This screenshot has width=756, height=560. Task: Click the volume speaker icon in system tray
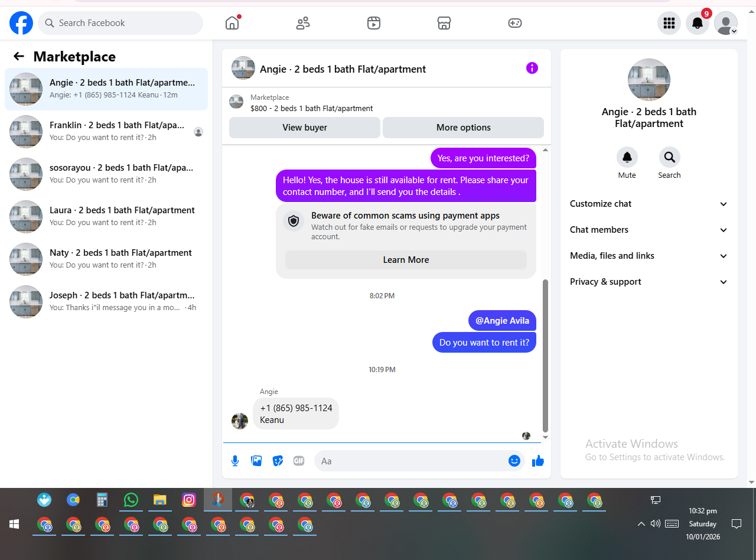coord(655,523)
